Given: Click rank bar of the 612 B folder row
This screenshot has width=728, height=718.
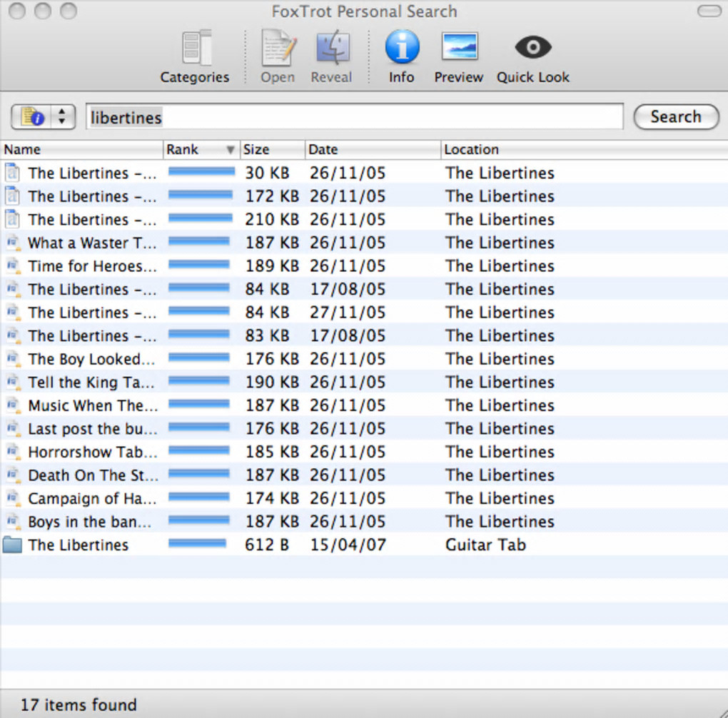Looking at the screenshot, I should [x=197, y=543].
